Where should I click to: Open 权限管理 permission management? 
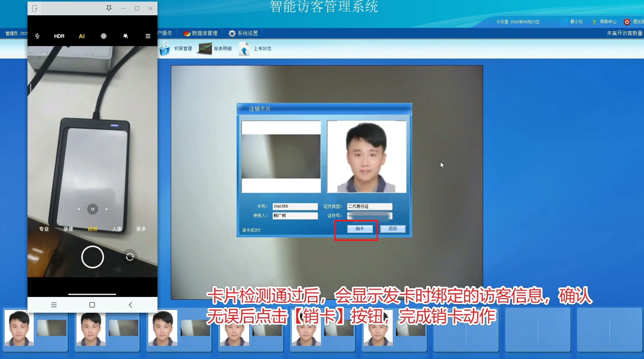[x=176, y=49]
